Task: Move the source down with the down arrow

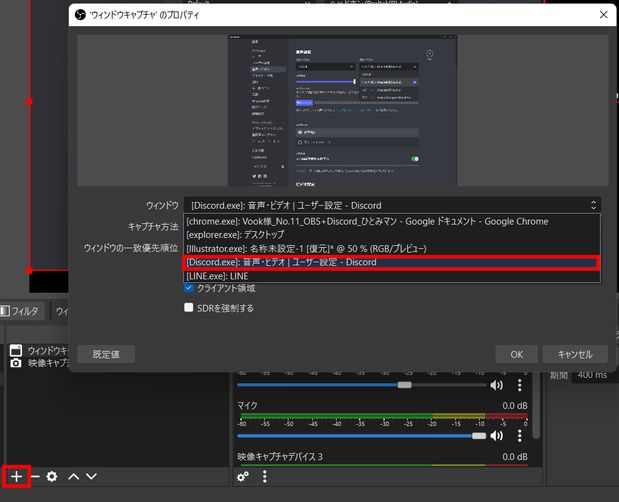Action: pos(91,477)
